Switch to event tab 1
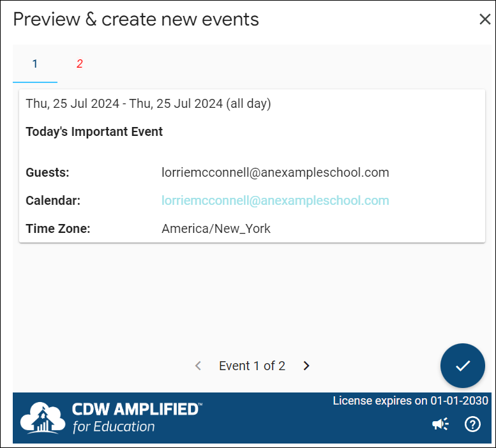This screenshot has height=448, width=496. [x=35, y=64]
